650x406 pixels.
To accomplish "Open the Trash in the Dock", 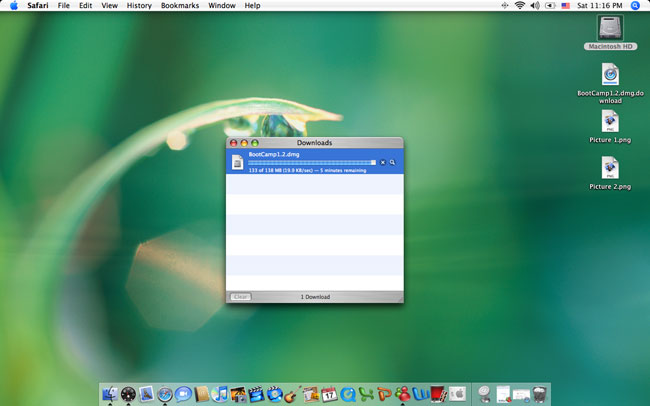I will pos(540,394).
